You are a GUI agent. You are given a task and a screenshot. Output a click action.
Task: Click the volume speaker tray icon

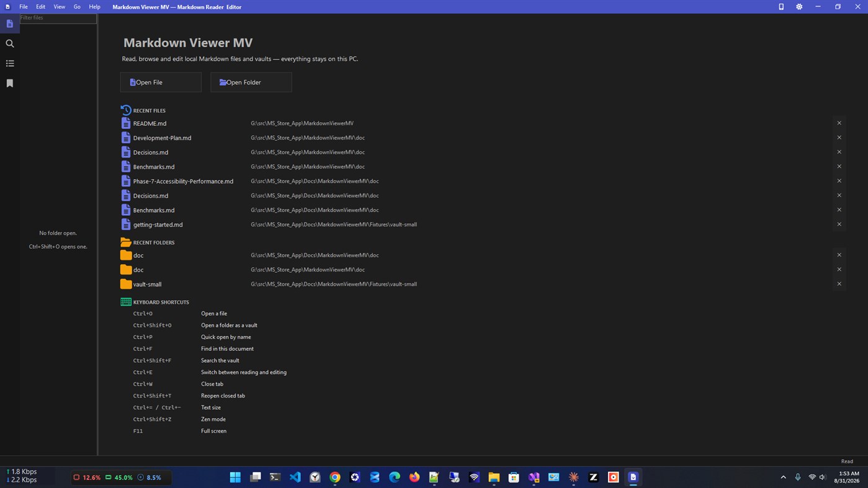pyautogui.click(x=823, y=477)
